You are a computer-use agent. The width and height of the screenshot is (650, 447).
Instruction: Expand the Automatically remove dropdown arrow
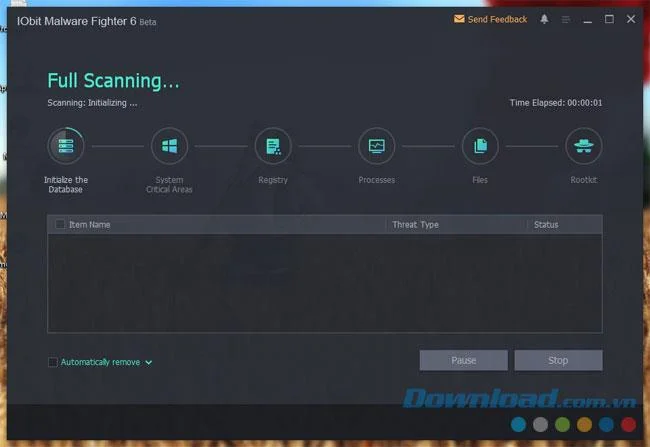pyautogui.click(x=149, y=362)
